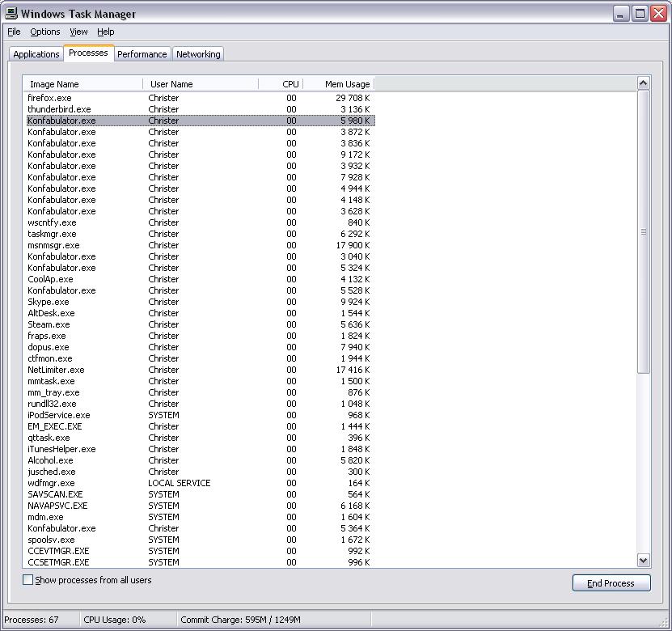672x631 pixels.
Task: Select the Alcohol.exe process
Action: [201, 460]
